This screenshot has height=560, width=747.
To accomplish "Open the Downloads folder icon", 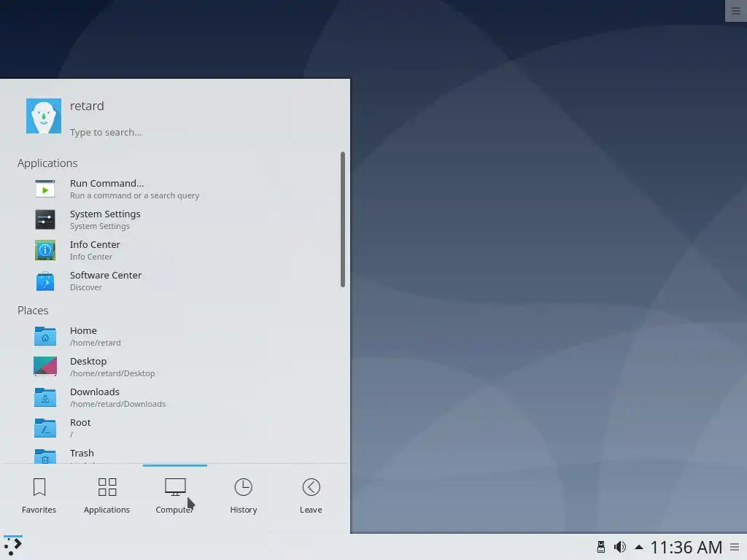I will coord(45,397).
